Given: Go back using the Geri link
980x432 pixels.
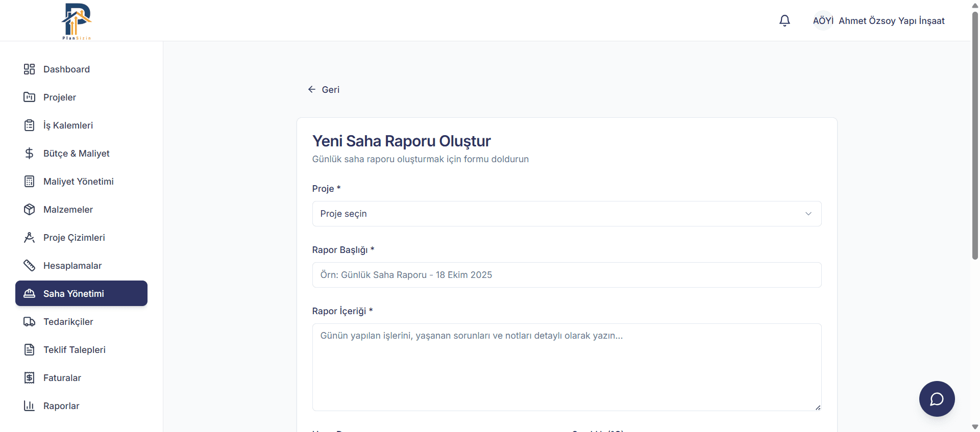Looking at the screenshot, I should tap(324, 89).
